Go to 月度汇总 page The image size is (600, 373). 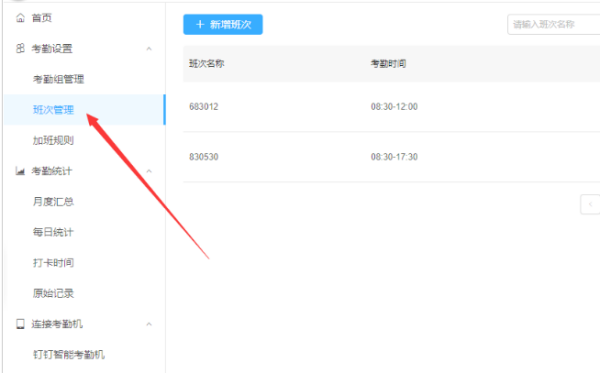[53, 202]
